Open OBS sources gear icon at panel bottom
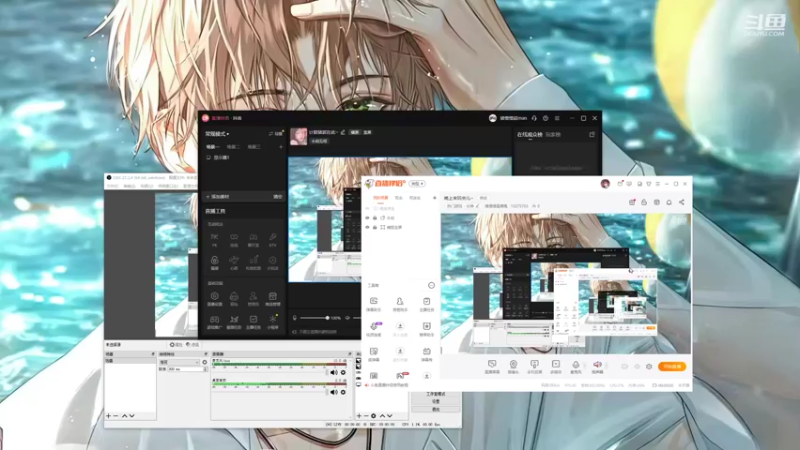Screen dimensions: 800x450 pyautogui.click(x=373, y=416)
